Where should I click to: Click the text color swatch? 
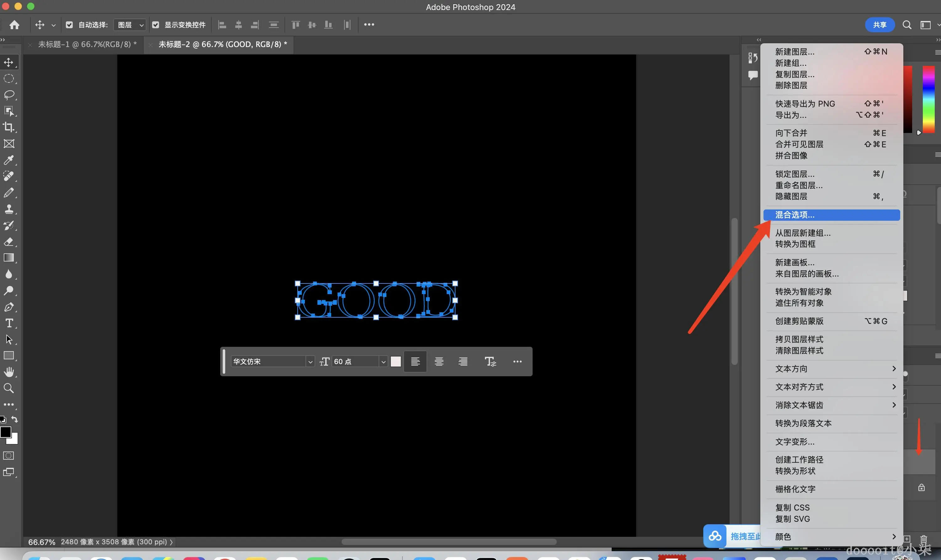tap(396, 362)
